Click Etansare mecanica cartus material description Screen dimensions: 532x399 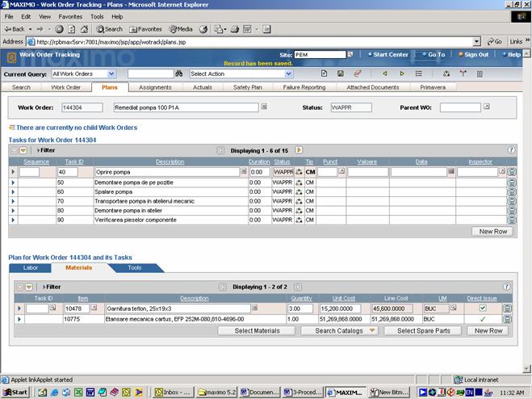point(174,319)
